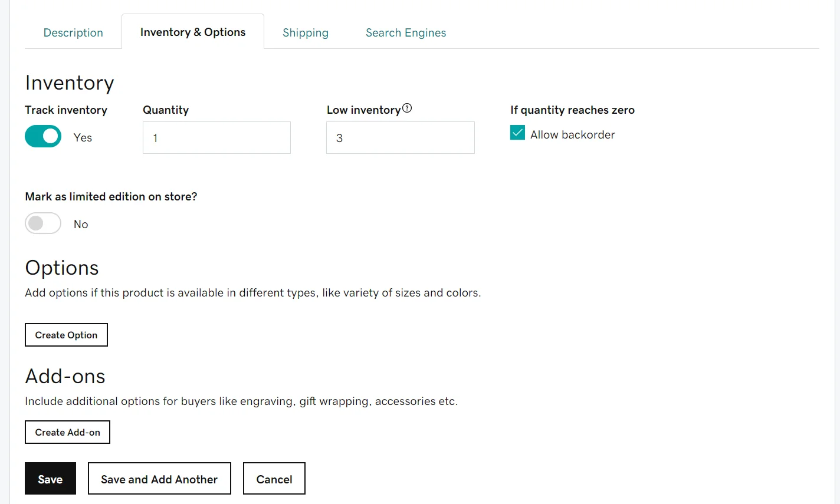Focus the Quantity input field

[x=216, y=137]
